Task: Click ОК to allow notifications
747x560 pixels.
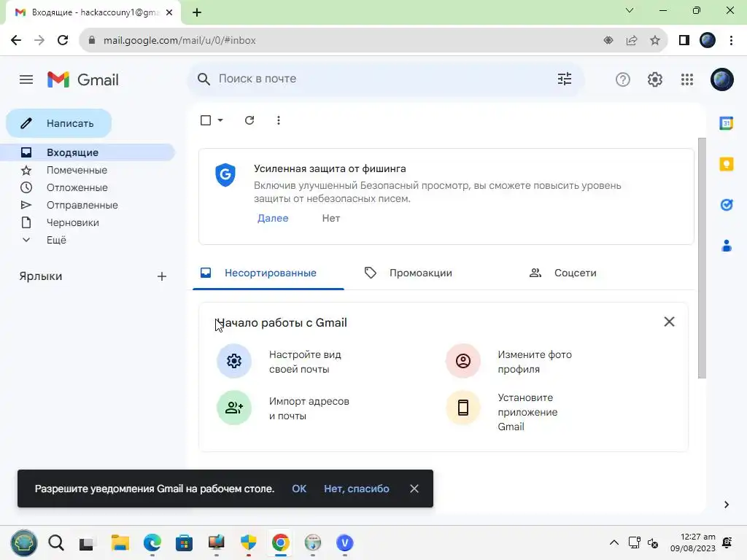Action: tap(299, 489)
